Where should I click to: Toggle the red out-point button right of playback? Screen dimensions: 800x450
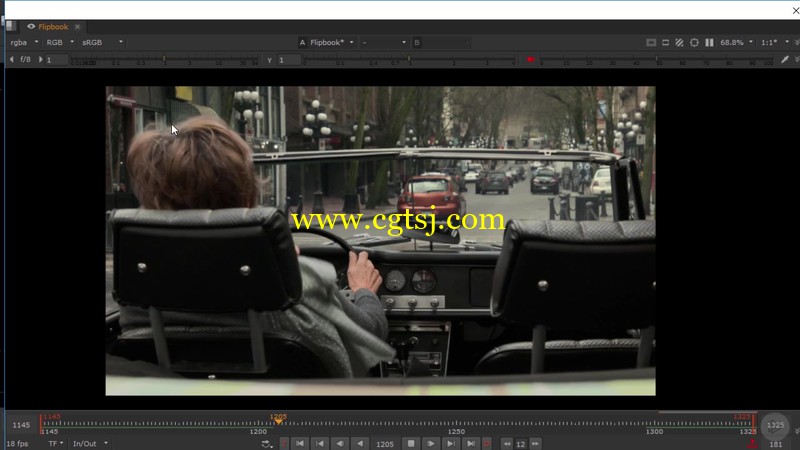tap(487, 443)
